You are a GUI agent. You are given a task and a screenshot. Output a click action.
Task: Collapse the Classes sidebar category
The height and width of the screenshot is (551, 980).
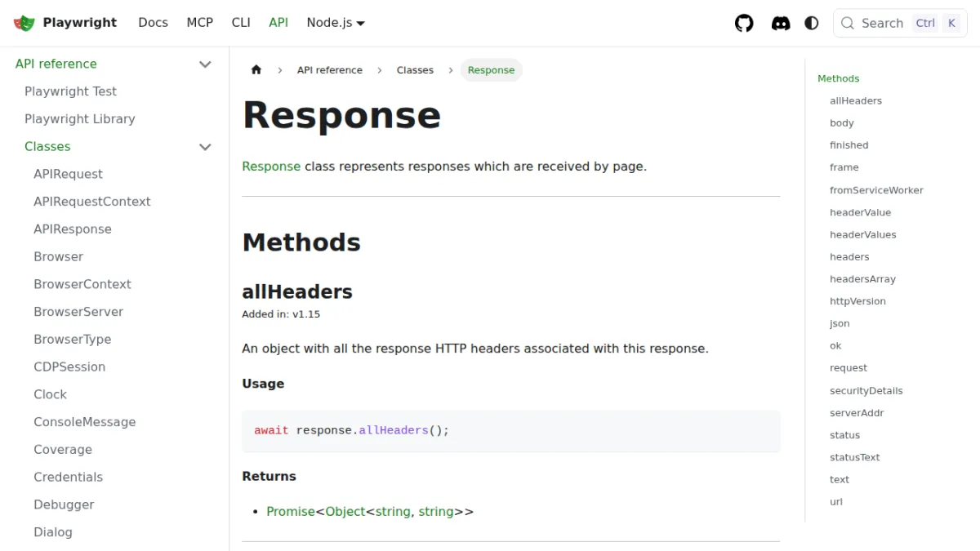pyautogui.click(x=205, y=147)
